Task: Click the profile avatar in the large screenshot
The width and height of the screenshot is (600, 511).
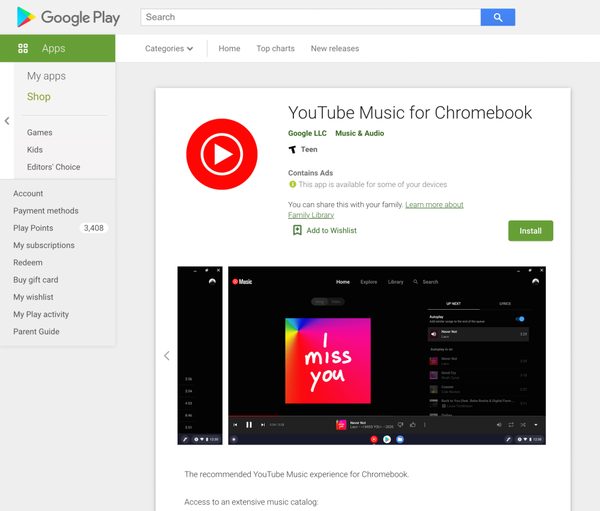Action: click(535, 282)
